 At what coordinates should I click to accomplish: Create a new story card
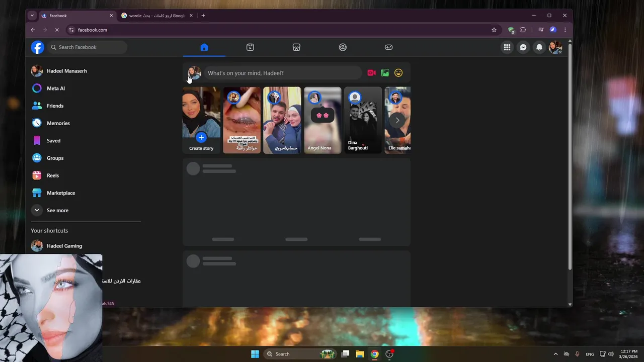(201, 120)
